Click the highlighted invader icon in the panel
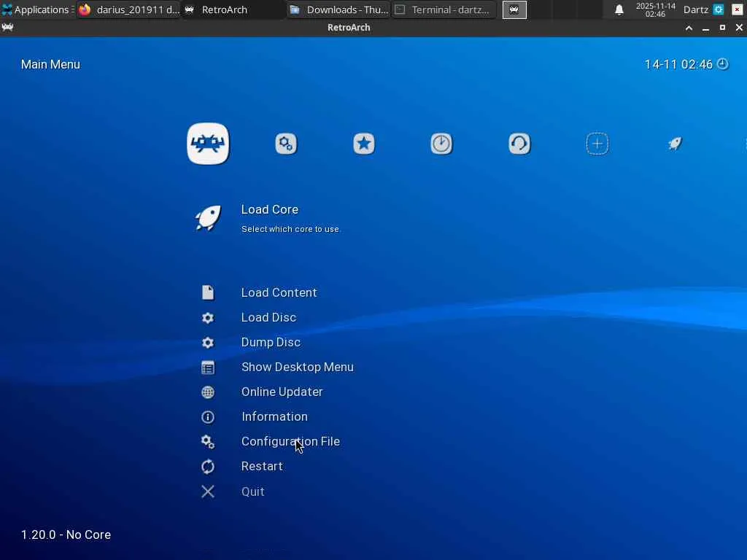The width and height of the screenshot is (747, 560). (x=514, y=9)
